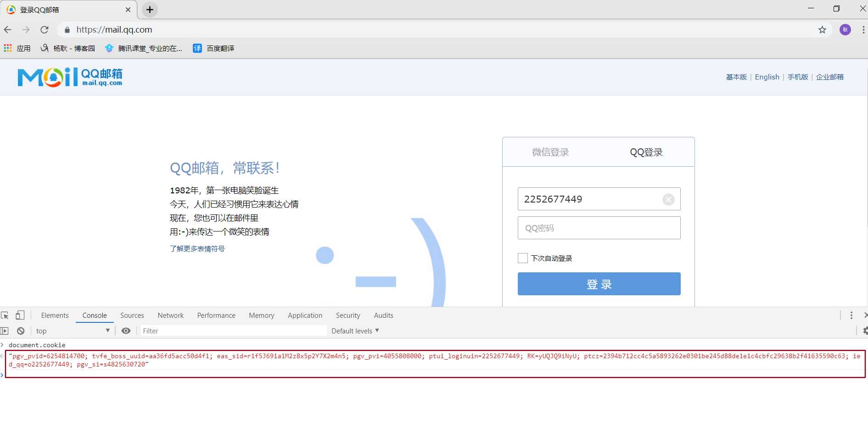Click the browser forward arrow

(26, 30)
